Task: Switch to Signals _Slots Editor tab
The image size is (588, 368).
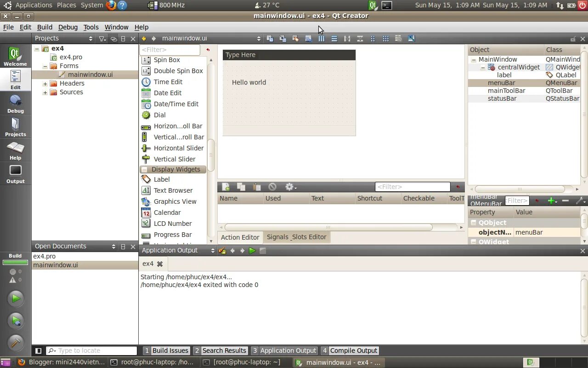Action: tap(296, 237)
